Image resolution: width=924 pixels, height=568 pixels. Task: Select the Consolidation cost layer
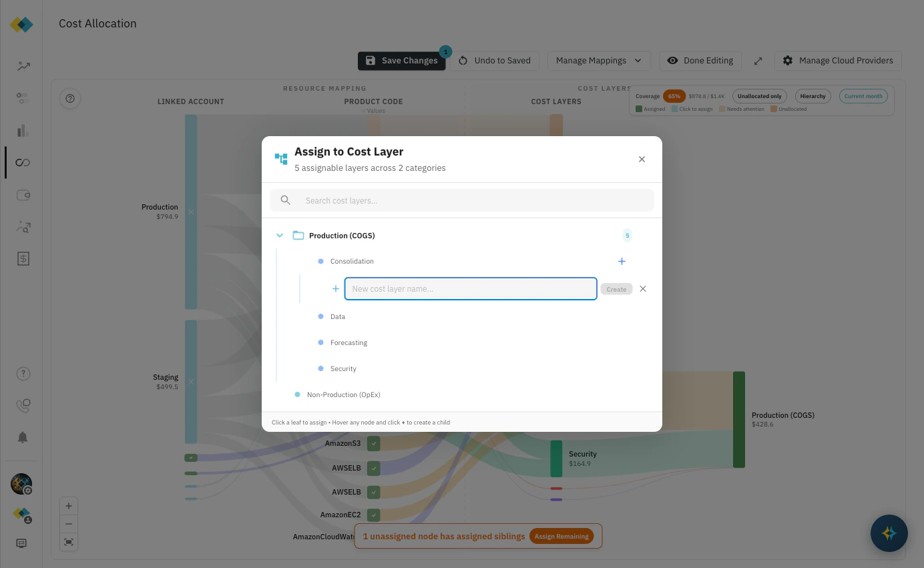(352, 262)
